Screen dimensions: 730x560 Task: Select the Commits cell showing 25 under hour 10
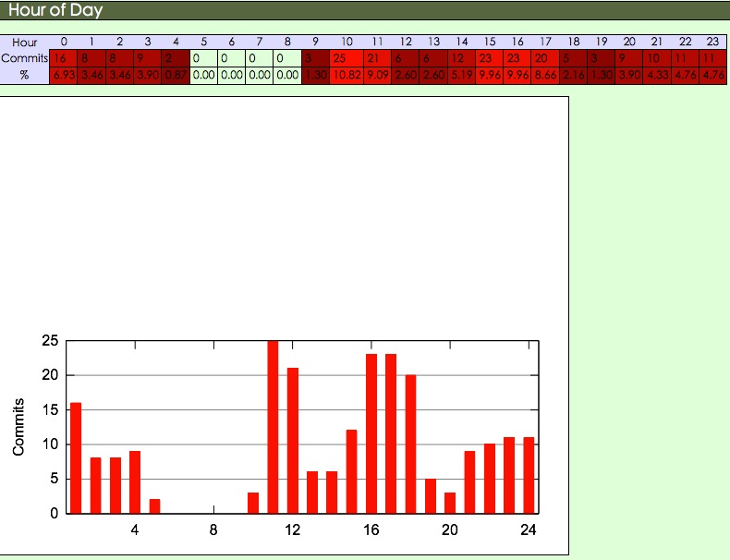(347, 58)
